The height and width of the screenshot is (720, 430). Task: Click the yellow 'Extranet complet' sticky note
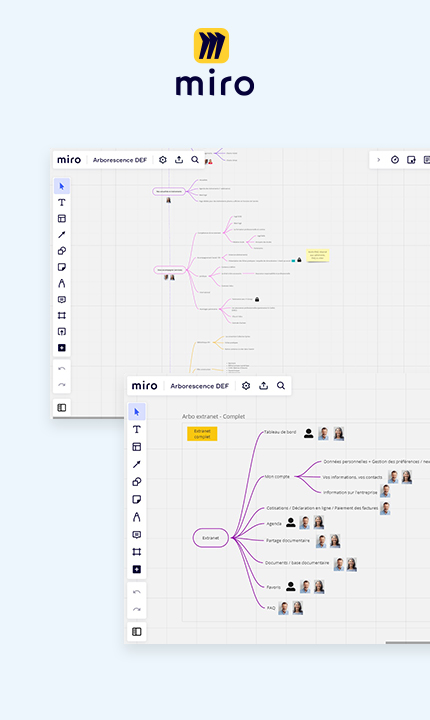click(x=202, y=434)
